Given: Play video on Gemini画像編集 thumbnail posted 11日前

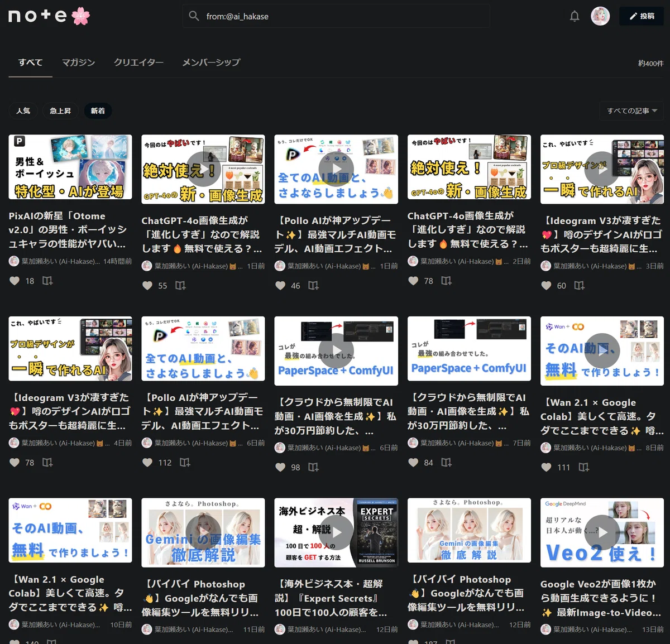Looking at the screenshot, I should tap(203, 532).
